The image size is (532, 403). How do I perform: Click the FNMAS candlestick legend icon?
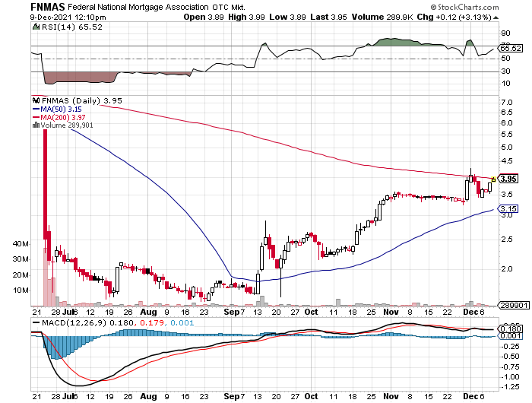[x=36, y=100]
